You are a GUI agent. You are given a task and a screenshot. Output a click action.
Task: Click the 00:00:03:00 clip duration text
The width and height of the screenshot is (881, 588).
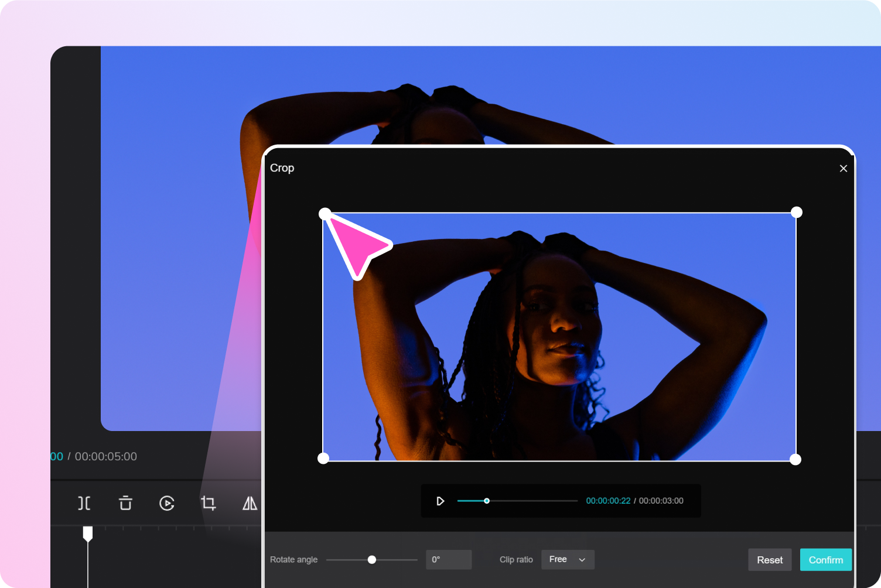(x=661, y=501)
